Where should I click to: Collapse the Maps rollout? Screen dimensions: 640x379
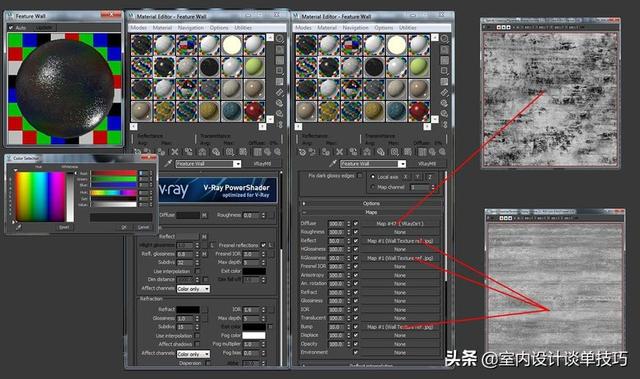(x=371, y=212)
